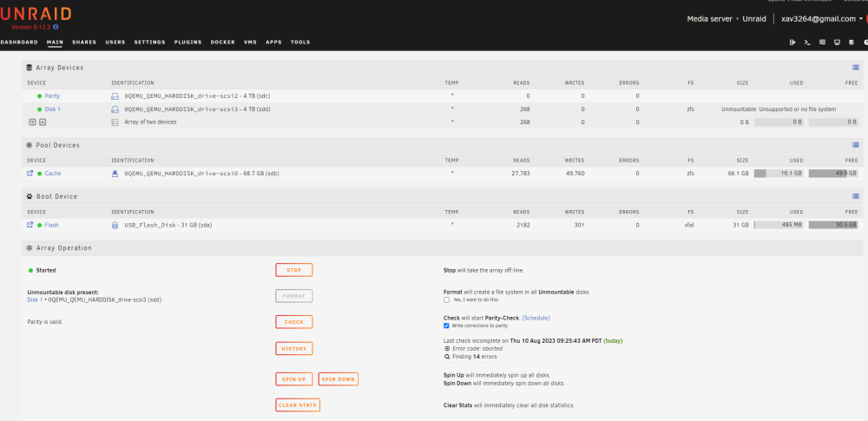
Task: Click the Array Operation snowflake icon
Action: [x=30, y=248]
